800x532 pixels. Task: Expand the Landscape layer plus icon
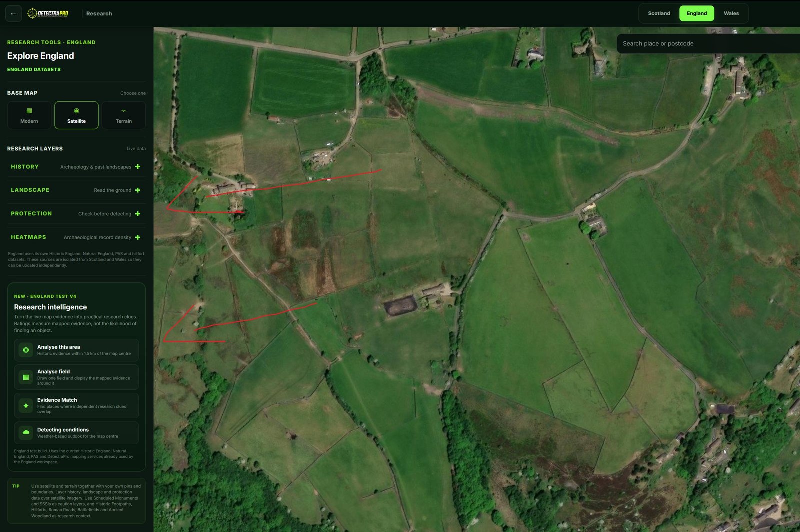[x=138, y=190]
